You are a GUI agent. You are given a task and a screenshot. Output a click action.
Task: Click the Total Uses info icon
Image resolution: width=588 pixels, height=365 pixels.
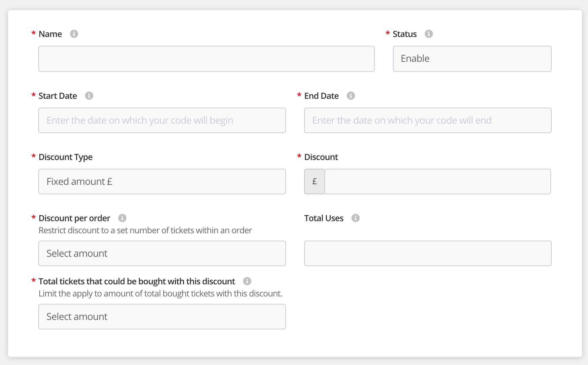(356, 218)
